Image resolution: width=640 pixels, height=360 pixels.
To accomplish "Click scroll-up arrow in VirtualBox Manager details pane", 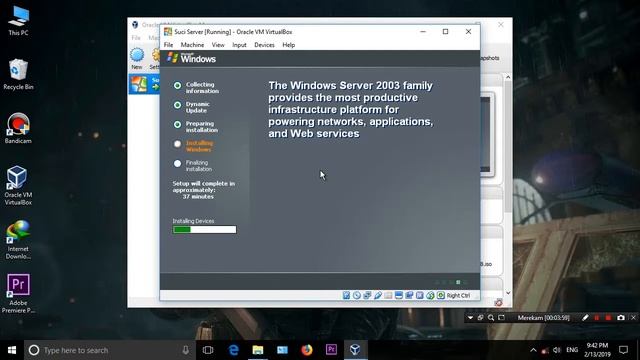I will click(x=508, y=77).
